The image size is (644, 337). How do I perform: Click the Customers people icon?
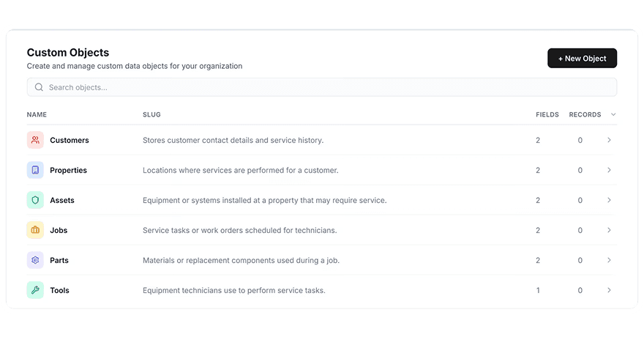pos(35,140)
